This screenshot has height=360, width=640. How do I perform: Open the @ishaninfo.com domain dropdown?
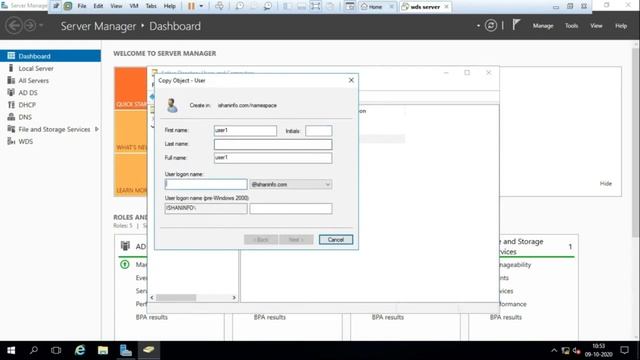[291, 184]
